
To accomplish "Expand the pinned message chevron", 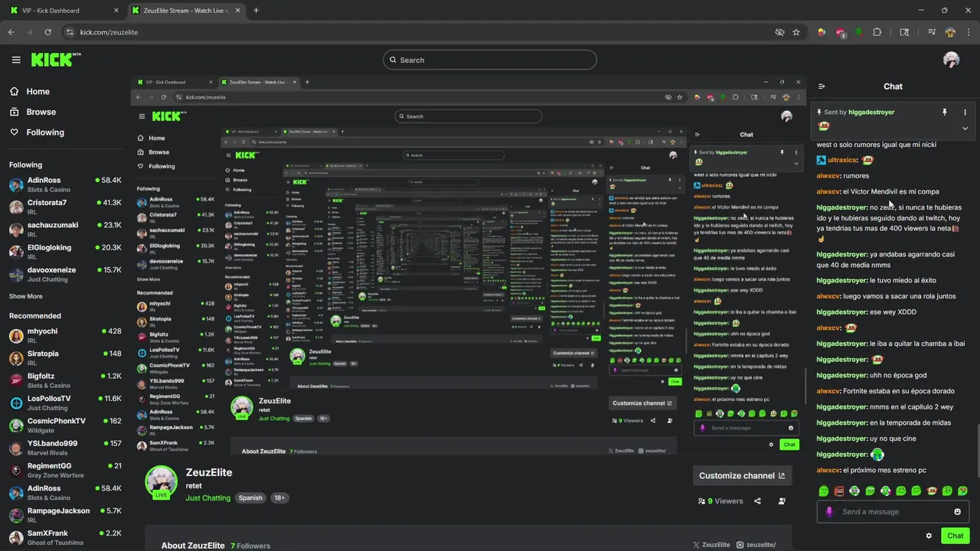I will 965,128.
